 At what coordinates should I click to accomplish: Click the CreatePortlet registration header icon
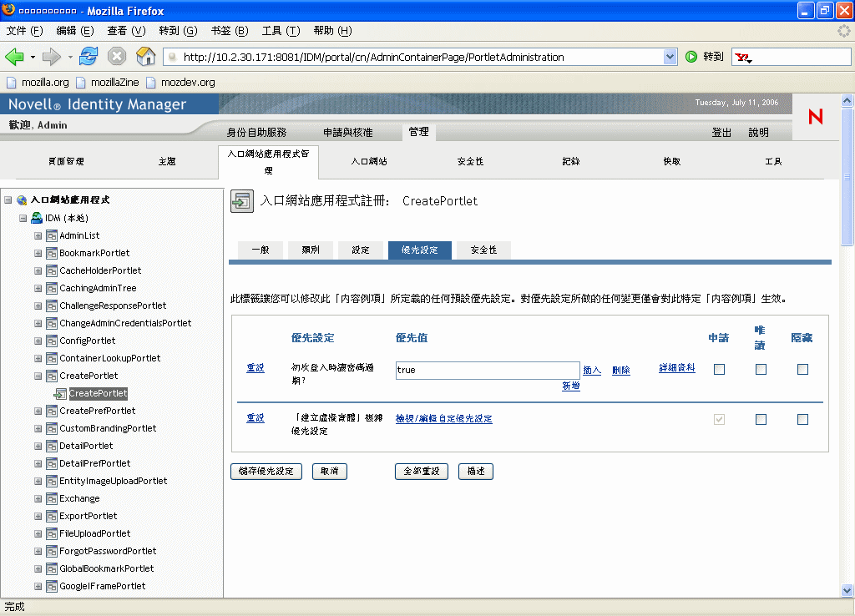[x=241, y=201]
